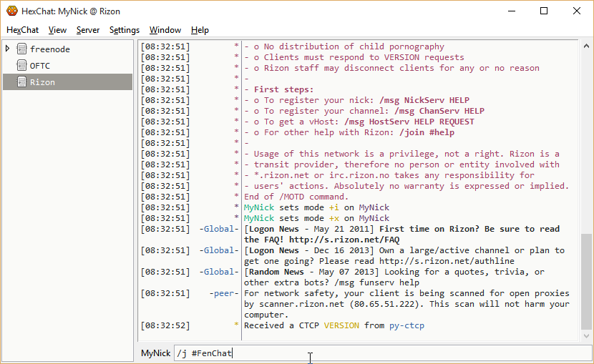Click '/msg ChanServ HELP' text
594x364 pixels.
(439, 111)
